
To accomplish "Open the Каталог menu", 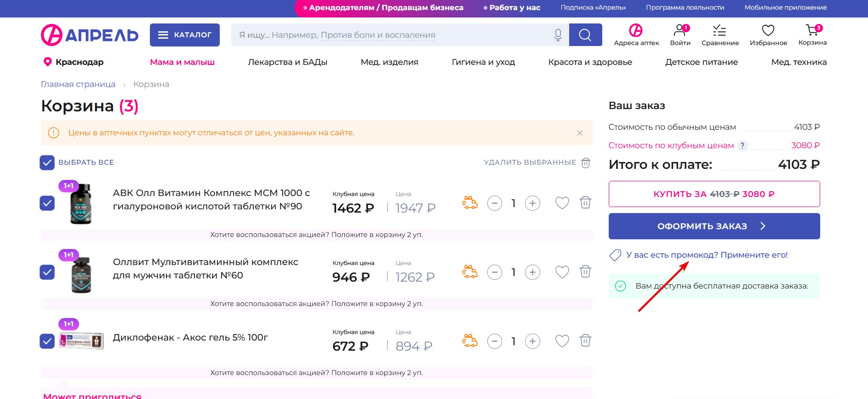I will click(185, 35).
